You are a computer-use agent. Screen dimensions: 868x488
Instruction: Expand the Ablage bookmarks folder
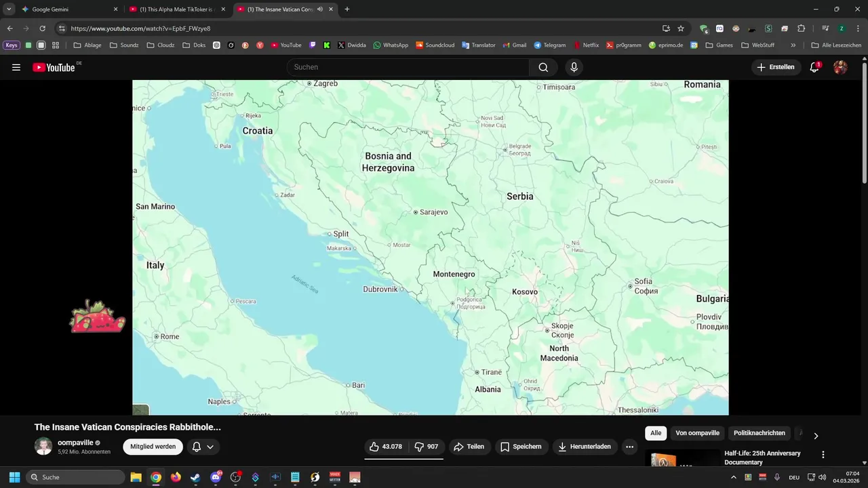click(x=87, y=45)
